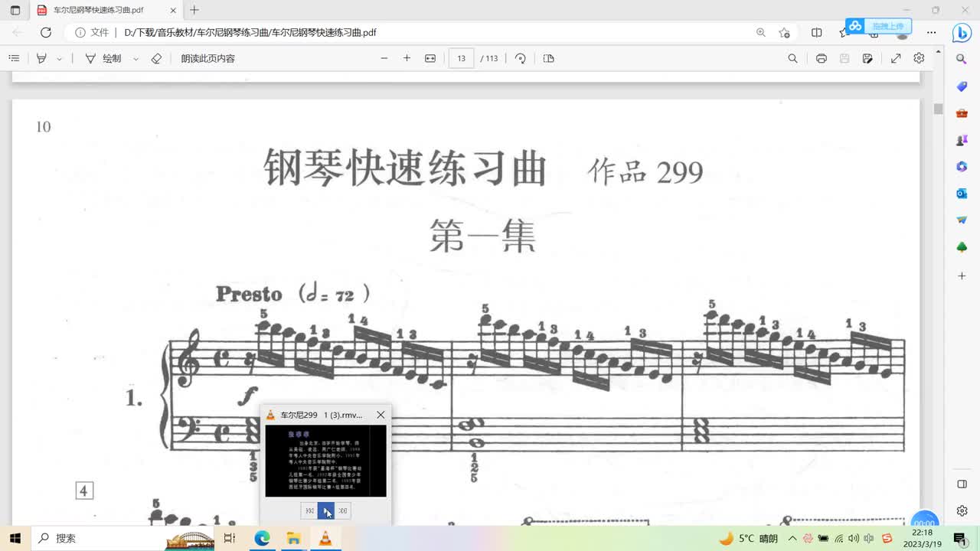Open the split screen icon in Edge toolbar
Image resolution: width=980 pixels, height=551 pixels.
[816, 33]
